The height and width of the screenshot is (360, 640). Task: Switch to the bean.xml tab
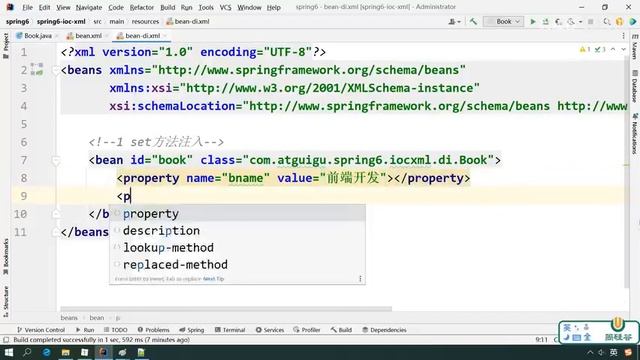pos(88,36)
